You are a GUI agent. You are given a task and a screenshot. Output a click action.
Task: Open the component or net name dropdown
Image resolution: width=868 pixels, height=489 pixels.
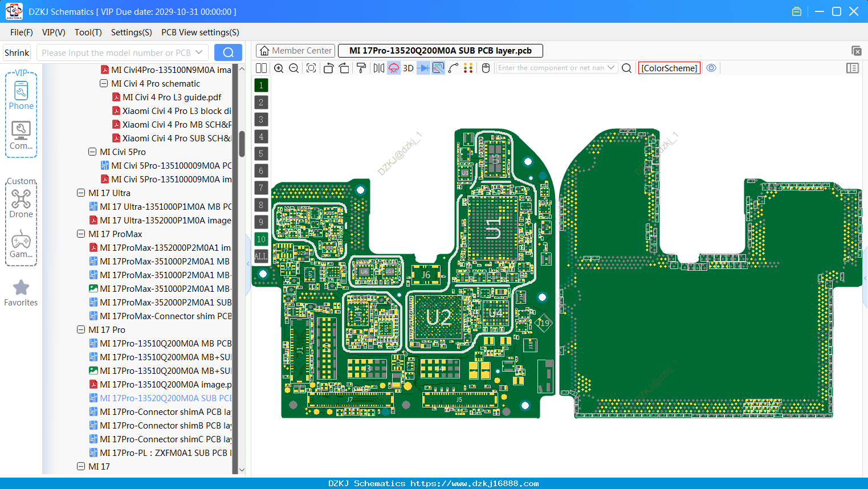click(611, 68)
